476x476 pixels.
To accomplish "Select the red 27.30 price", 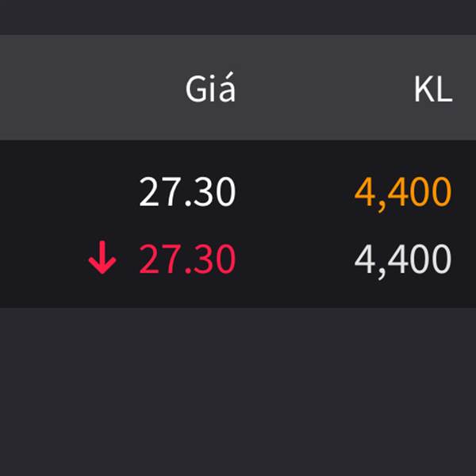I will [187, 259].
